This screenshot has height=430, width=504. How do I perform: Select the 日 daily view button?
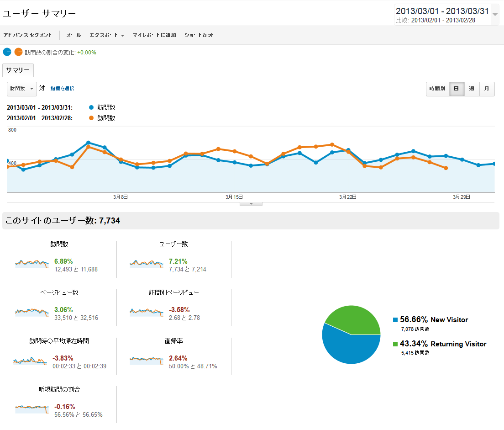tap(457, 89)
